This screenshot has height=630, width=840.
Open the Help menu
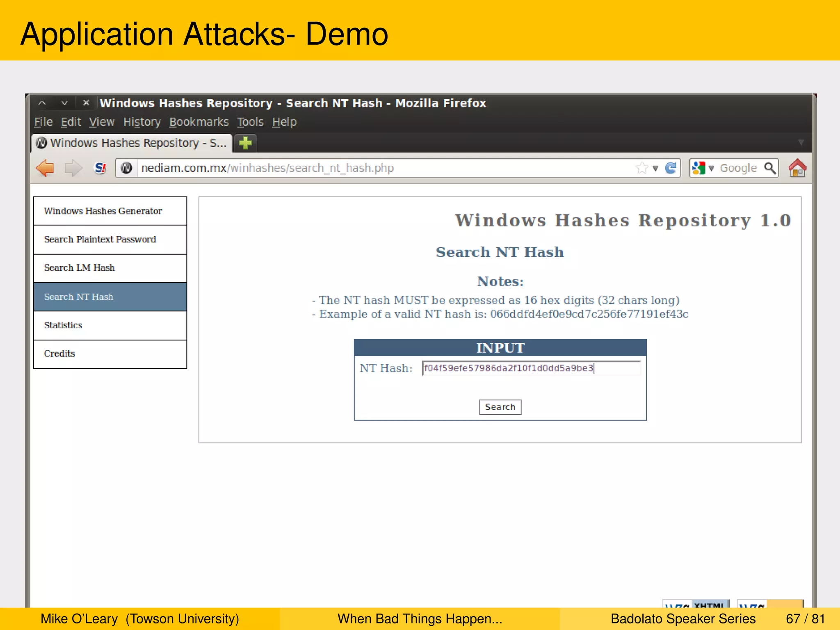[x=284, y=122]
